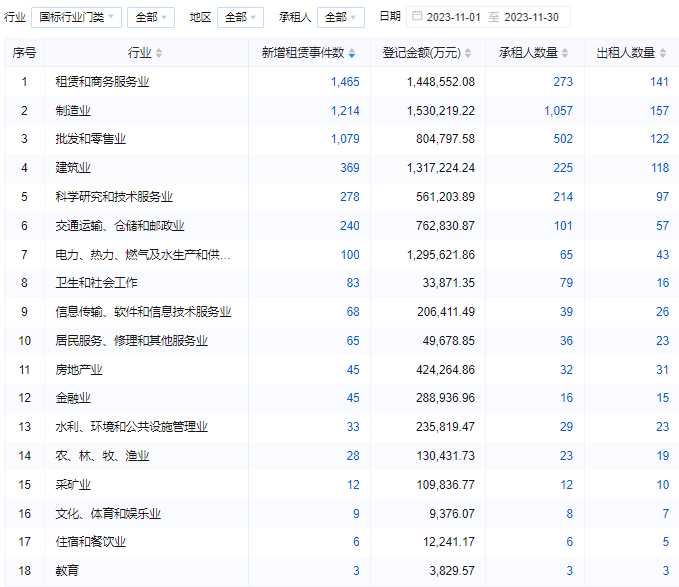Open lessee count 273 link

(x=563, y=82)
